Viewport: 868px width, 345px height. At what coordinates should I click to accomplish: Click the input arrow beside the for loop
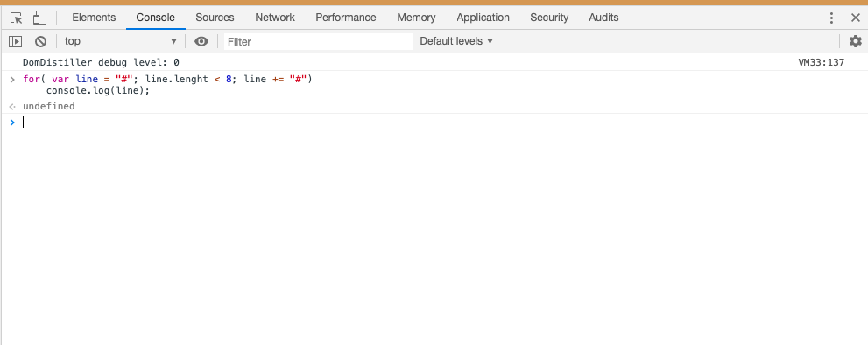pos(12,79)
